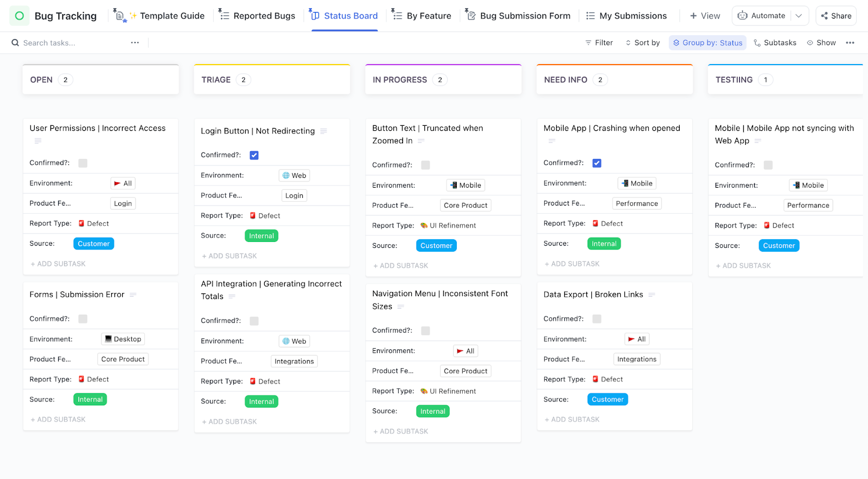Open the Sort by menu
Viewport: 868px width, 479px height.
(643, 43)
